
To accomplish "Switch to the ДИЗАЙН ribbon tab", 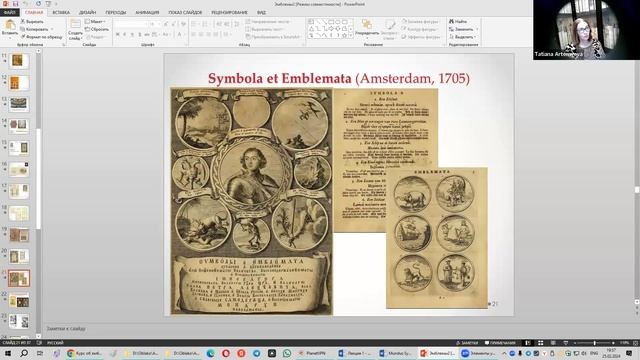I will [x=87, y=12].
